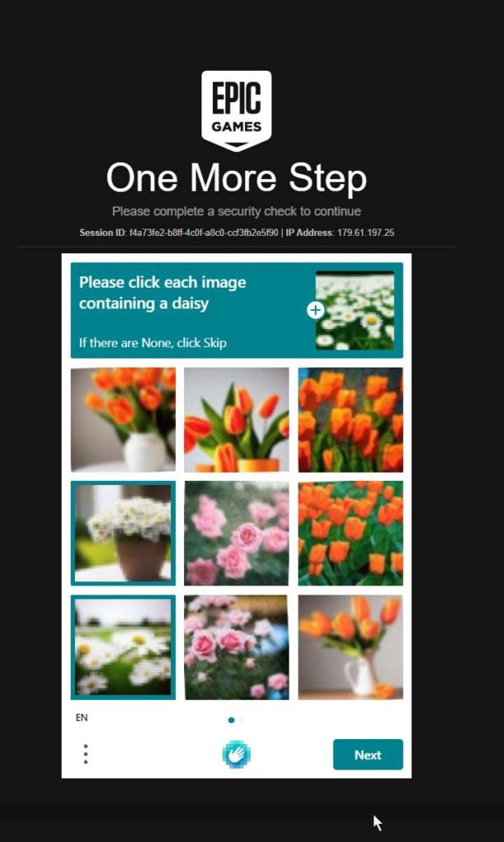Click the daisy example image in the teal header
This screenshot has width=504, height=842.
click(355, 310)
